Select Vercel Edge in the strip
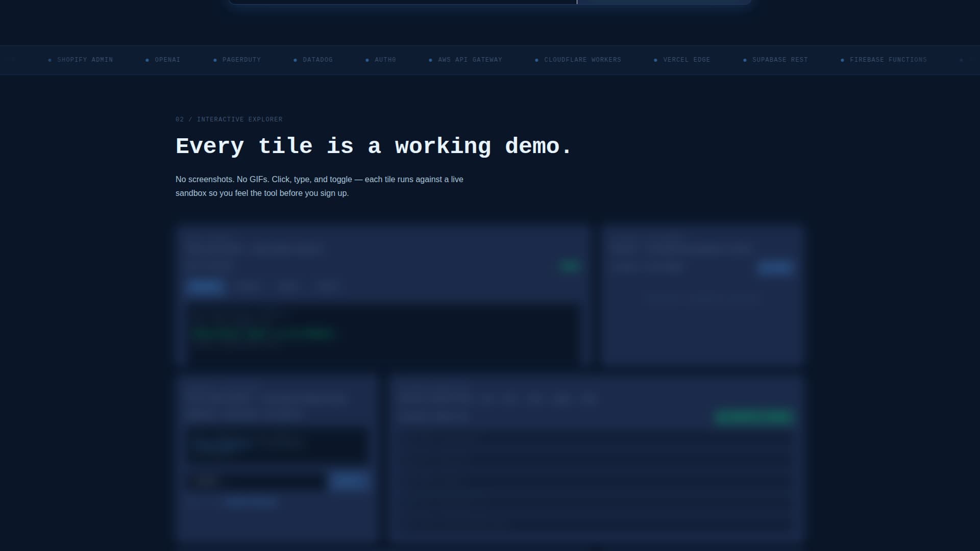 (687, 60)
